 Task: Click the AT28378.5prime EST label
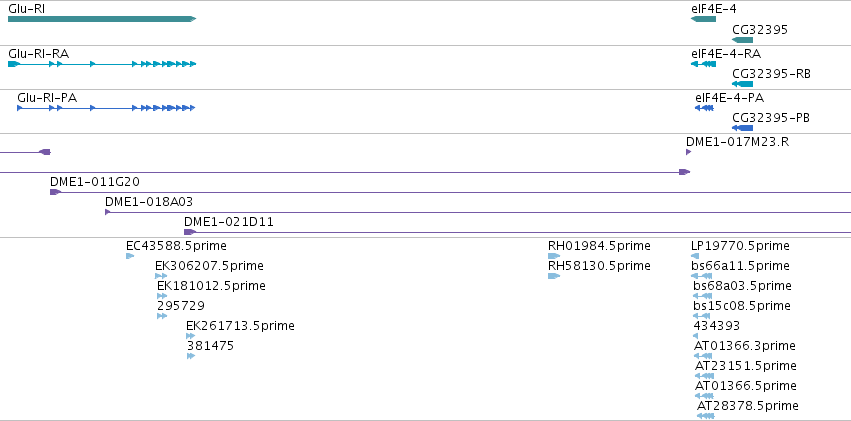748,405
